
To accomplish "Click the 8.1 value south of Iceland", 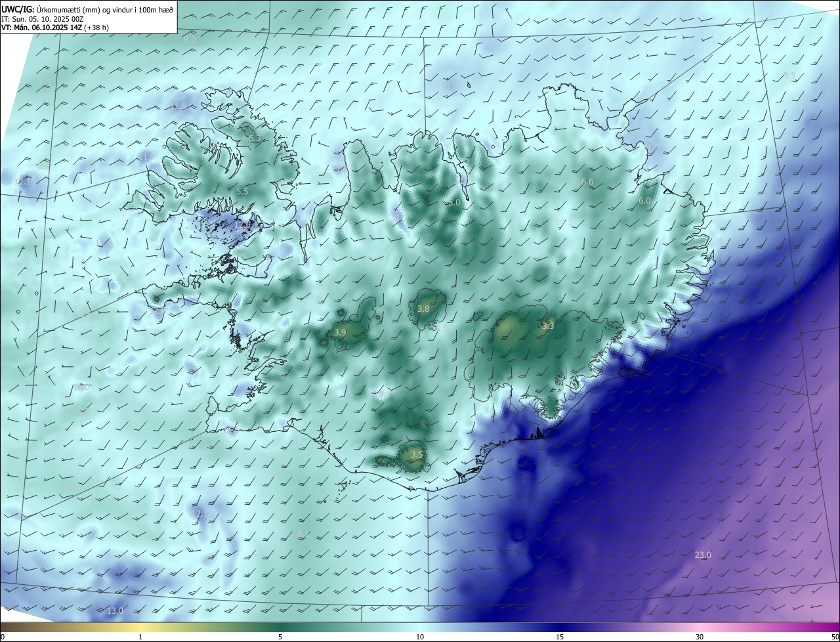I will pos(303,534).
